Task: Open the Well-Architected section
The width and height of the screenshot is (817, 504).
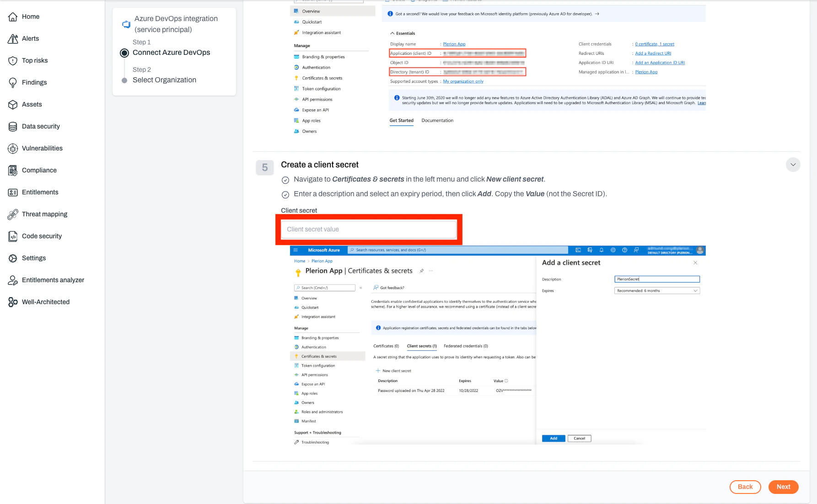Action: tap(45, 302)
